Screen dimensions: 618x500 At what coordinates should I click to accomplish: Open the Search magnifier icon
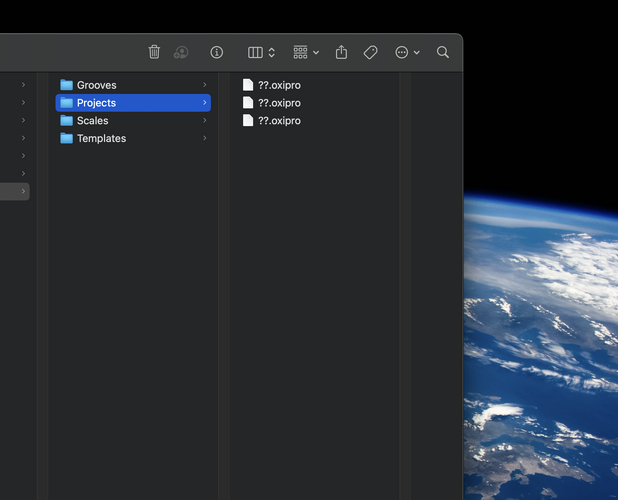443,52
